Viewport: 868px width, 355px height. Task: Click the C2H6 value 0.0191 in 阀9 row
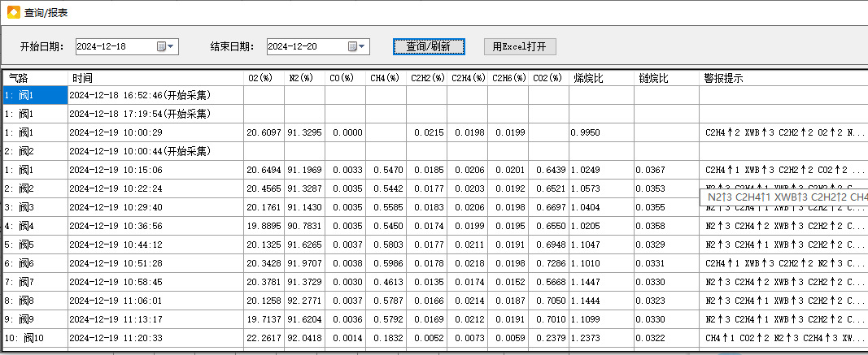(508, 319)
